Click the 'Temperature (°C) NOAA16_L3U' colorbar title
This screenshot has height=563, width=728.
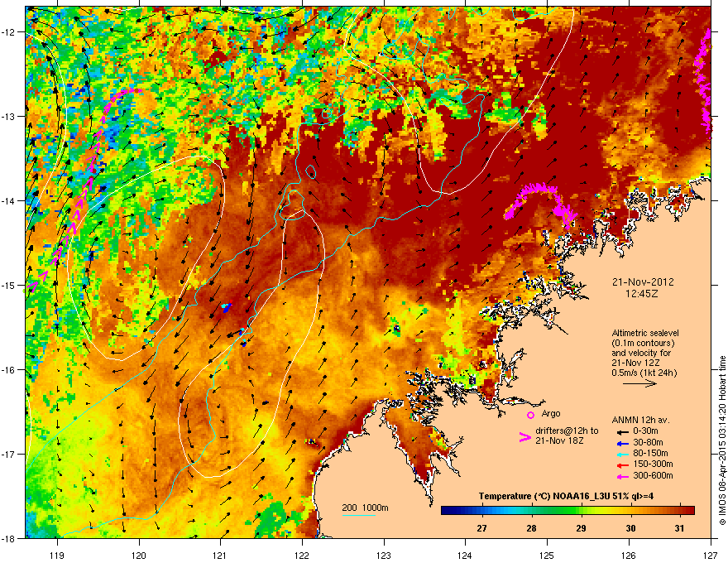544,496
